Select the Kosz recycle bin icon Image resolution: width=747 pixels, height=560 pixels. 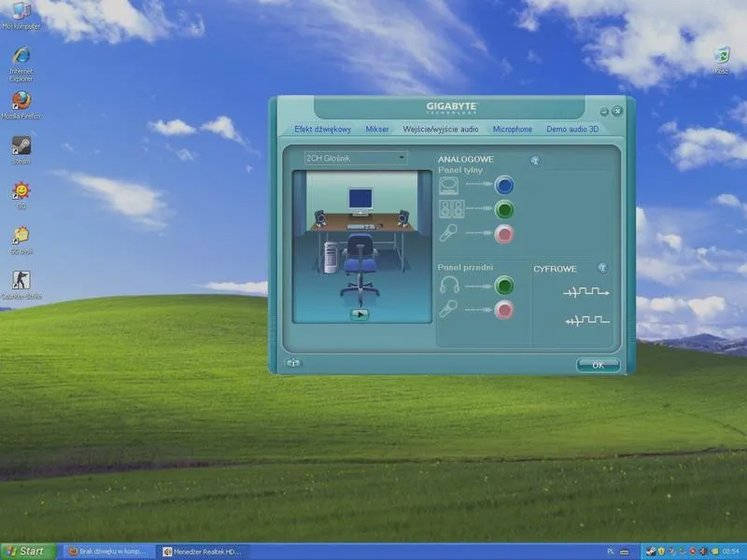pos(722,61)
